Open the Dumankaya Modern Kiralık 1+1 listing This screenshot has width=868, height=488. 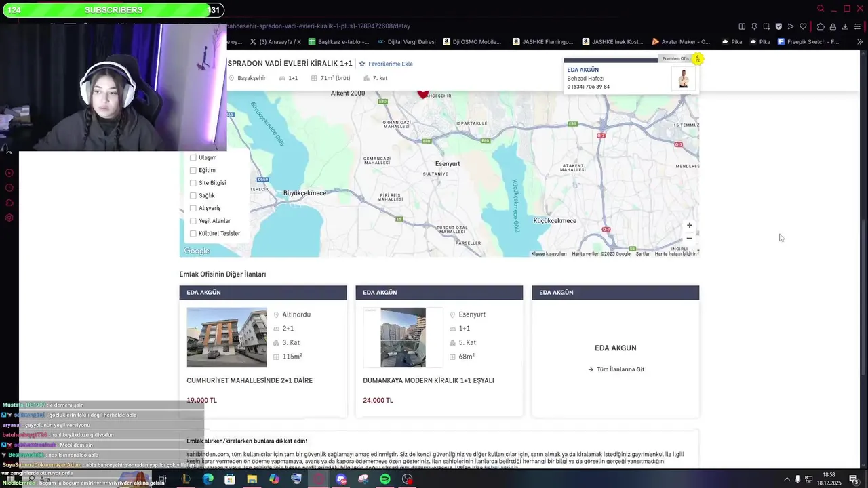[429, 380]
